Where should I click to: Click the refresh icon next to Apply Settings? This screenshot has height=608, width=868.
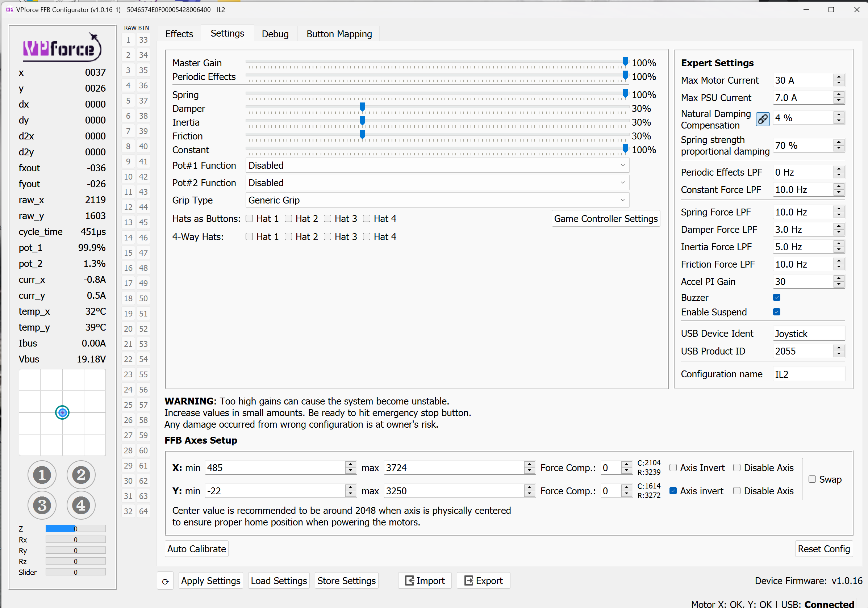[165, 581]
